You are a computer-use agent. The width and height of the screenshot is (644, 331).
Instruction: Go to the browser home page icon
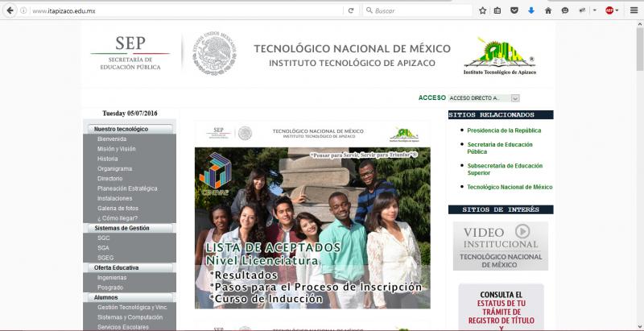click(548, 10)
